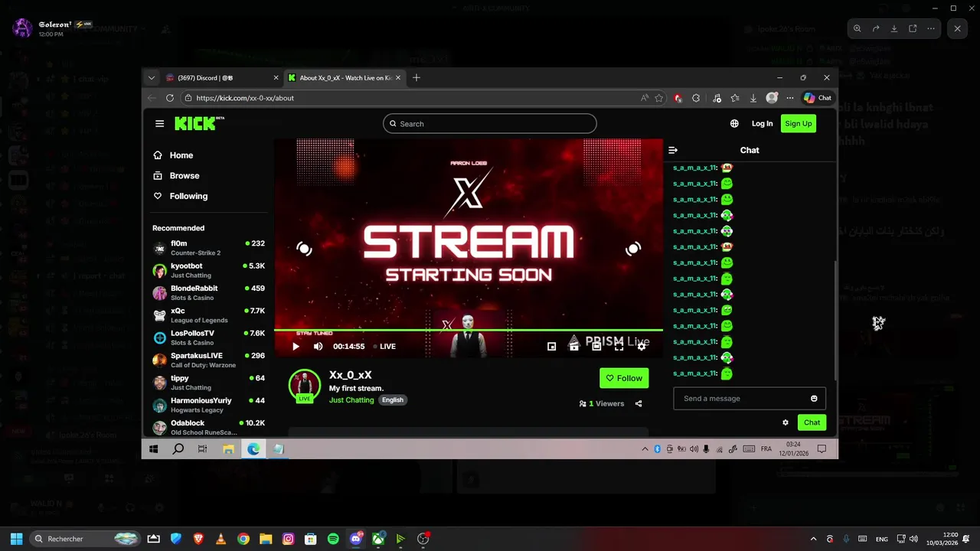980x551 pixels.
Task: Open recommended channel xQc
Action: tap(209, 315)
